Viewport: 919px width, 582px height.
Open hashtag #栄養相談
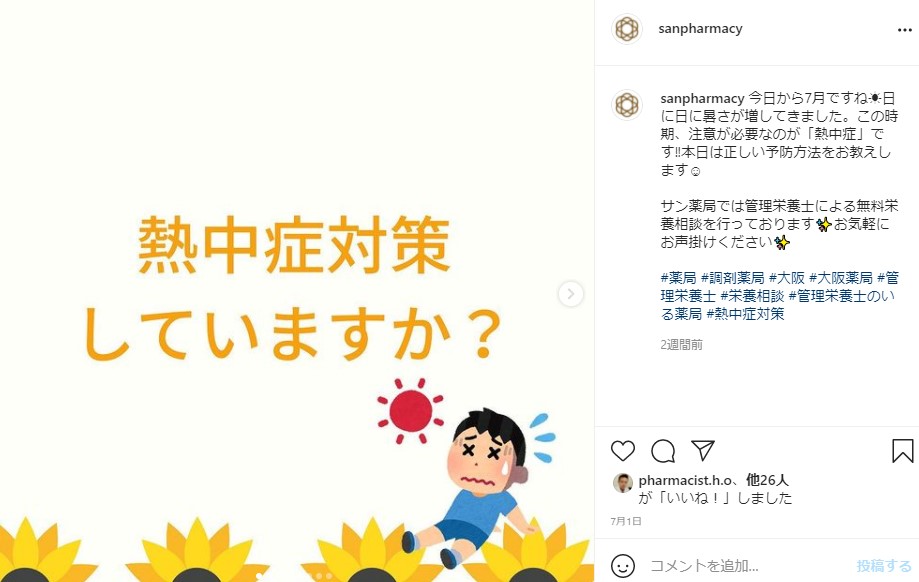[x=752, y=295]
